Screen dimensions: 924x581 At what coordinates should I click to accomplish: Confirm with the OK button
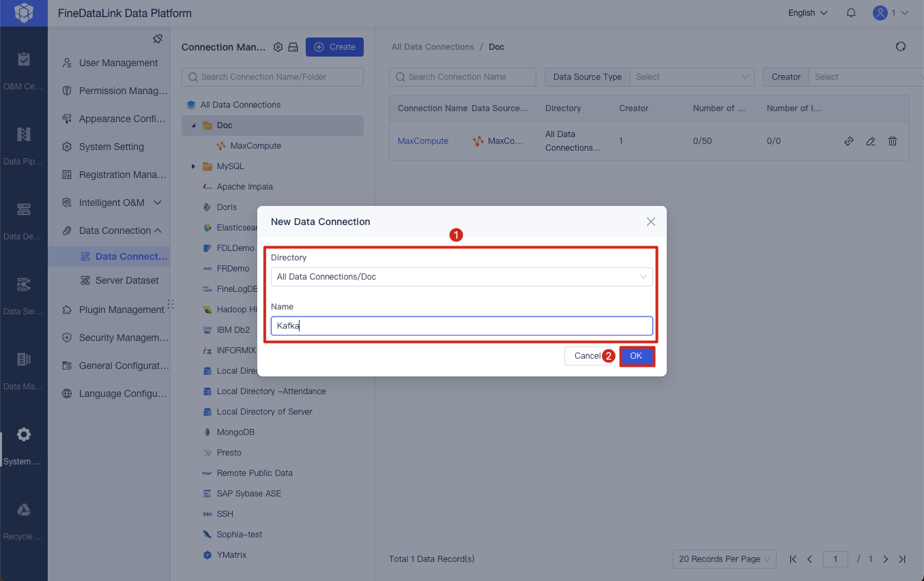click(x=636, y=355)
